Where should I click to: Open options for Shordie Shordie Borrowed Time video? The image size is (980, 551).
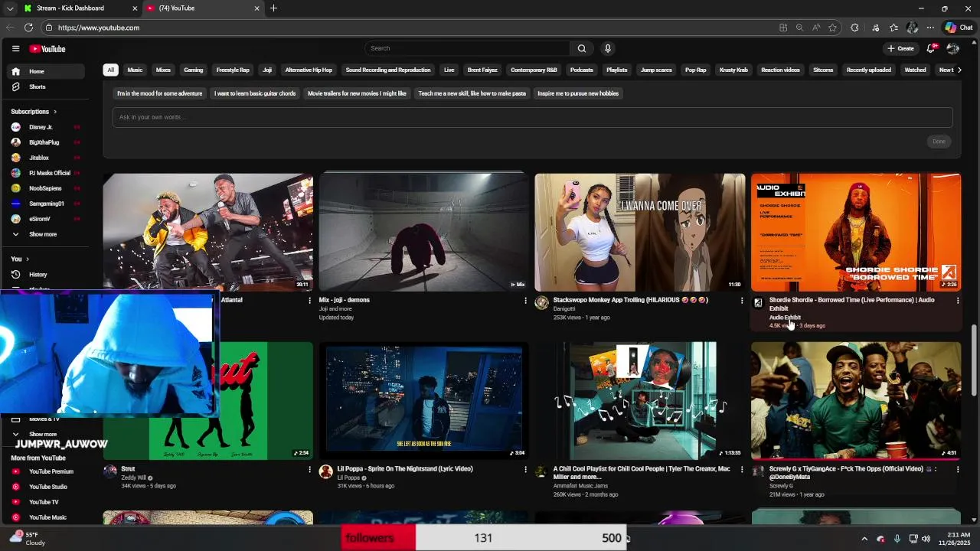tap(957, 301)
